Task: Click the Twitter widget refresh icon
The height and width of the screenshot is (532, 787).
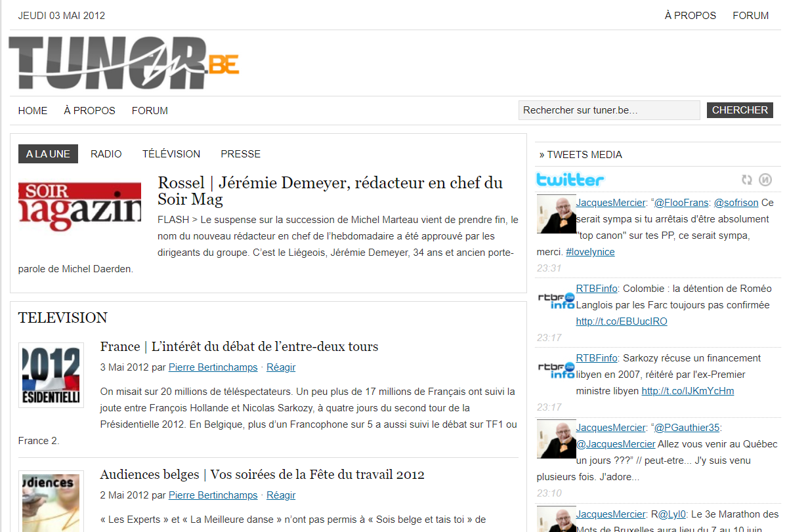Action: click(747, 180)
